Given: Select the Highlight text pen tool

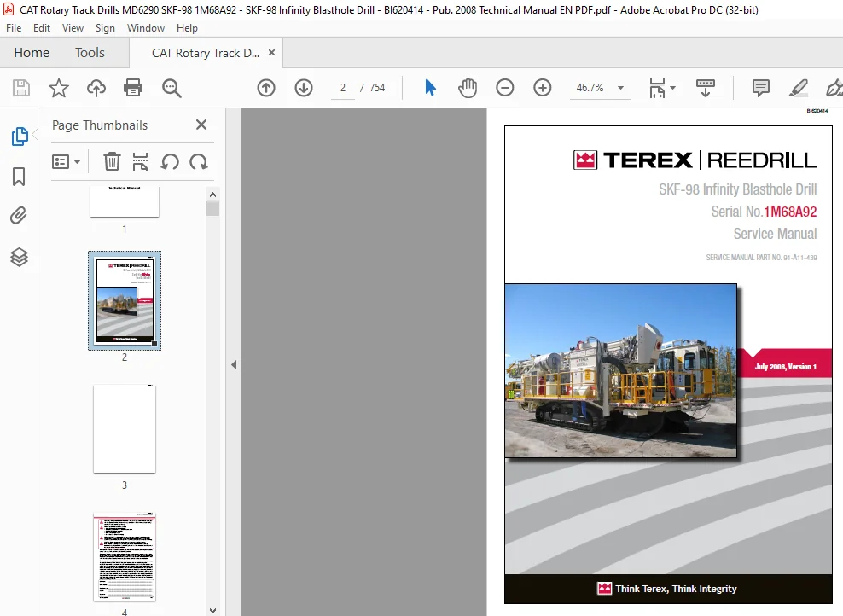Looking at the screenshot, I should pyautogui.click(x=798, y=88).
